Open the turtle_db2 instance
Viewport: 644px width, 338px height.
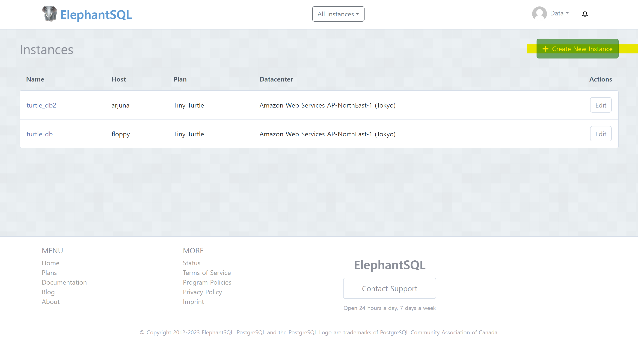coord(41,105)
